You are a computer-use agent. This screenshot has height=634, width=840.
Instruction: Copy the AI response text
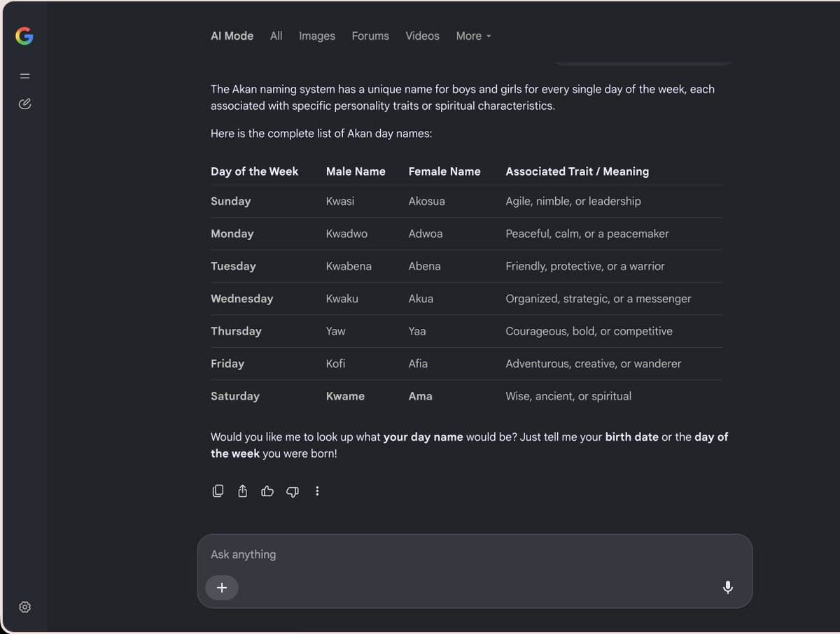[x=218, y=491]
